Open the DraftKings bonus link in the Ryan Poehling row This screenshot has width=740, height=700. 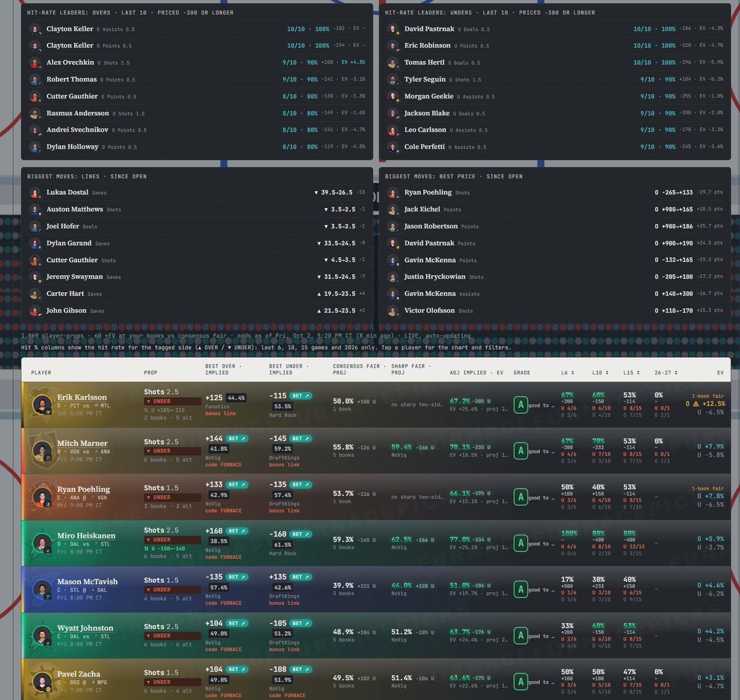(284, 511)
